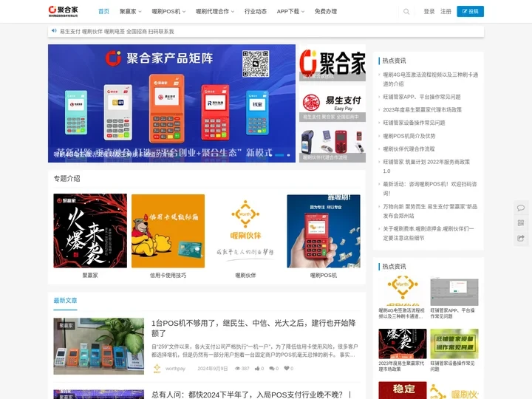Open the main 聚合家产品矩阵 banner
The width and height of the screenshot is (532, 399).
(x=171, y=103)
